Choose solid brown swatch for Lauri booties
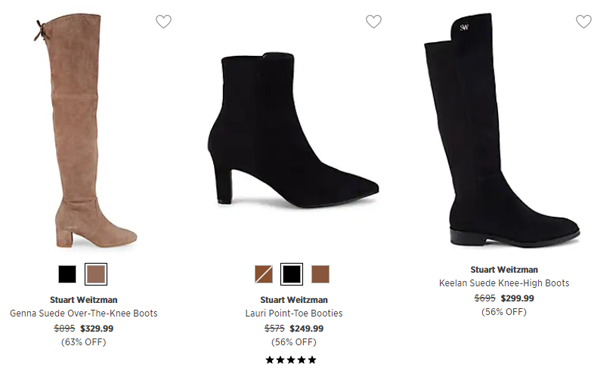Image resolution: width=602 pixels, height=372 pixels. pyautogui.click(x=320, y=274)
